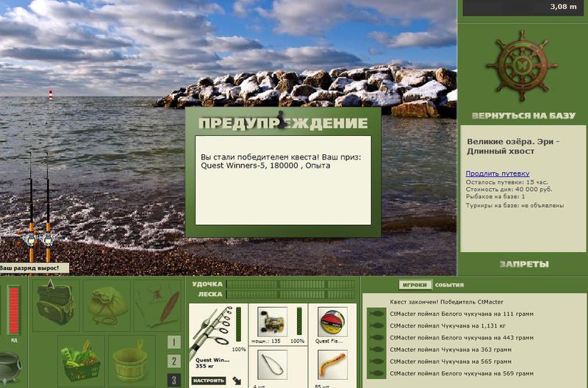The image size is (588, 388).
Task: Click the ship's wheel icon
Action: pos(523,66)
